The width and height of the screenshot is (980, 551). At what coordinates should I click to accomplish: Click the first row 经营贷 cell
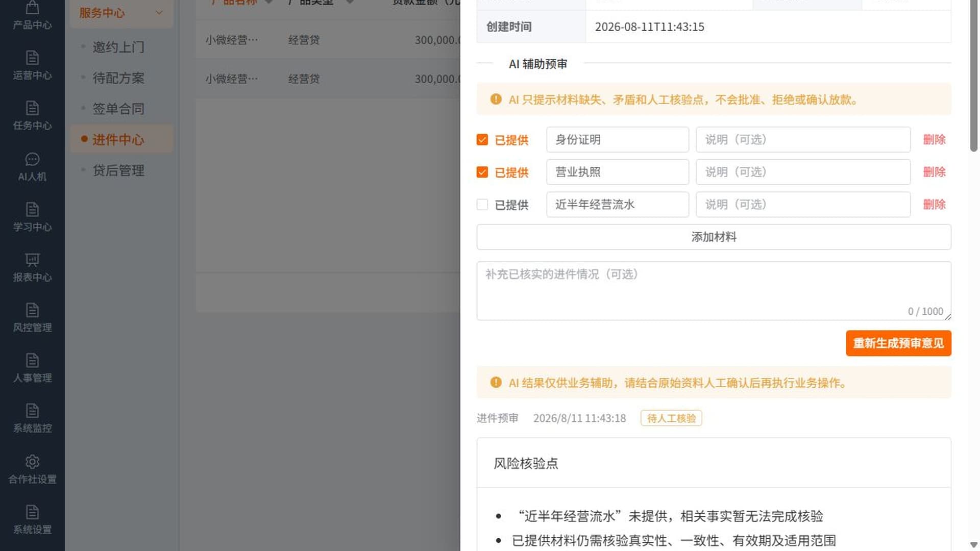click(x=304, y=40)
